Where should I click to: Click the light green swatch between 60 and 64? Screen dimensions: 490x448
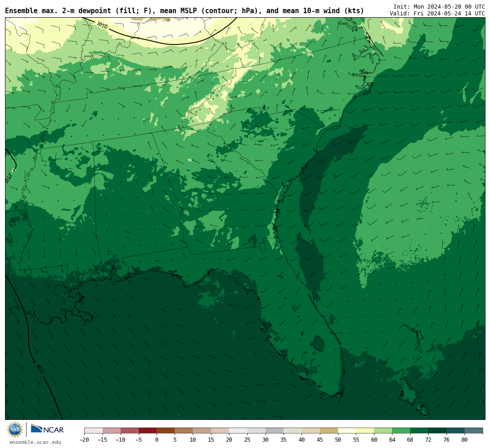coord(383,431)
